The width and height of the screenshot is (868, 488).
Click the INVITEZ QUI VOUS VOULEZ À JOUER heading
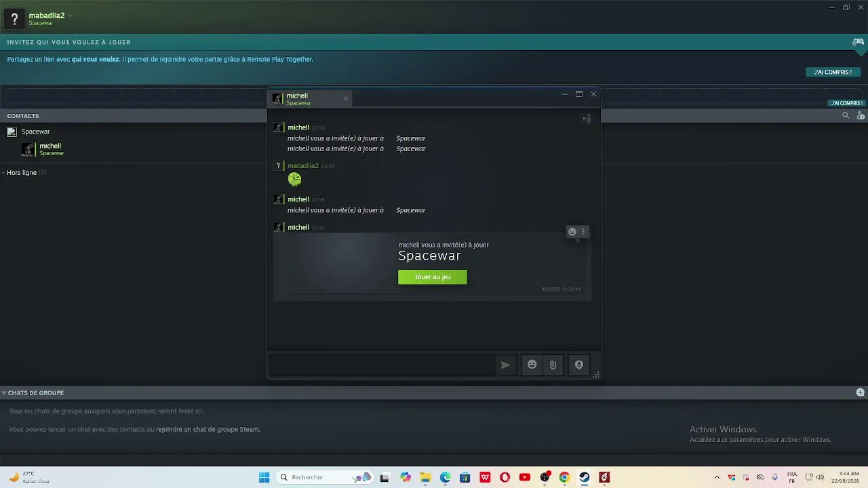tap(69, 42)
